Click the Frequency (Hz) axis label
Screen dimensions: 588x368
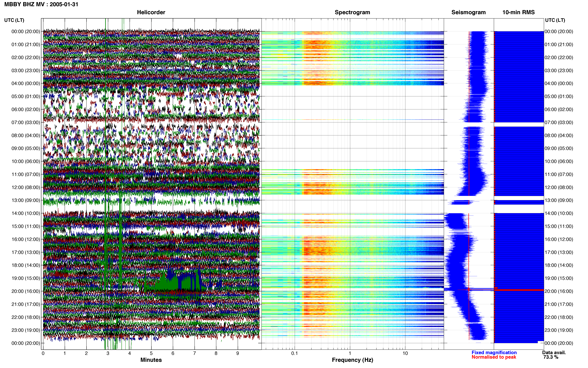pos(352,360)
